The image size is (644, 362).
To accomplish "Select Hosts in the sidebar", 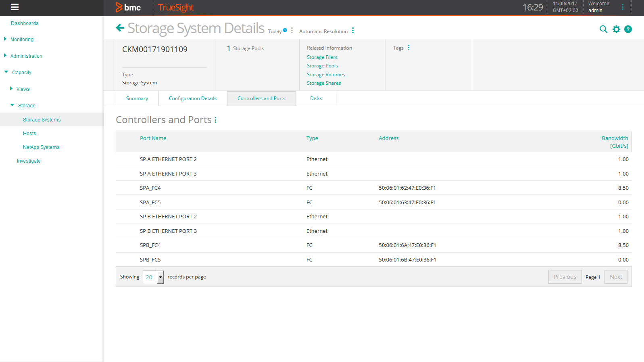I will 29,134.
